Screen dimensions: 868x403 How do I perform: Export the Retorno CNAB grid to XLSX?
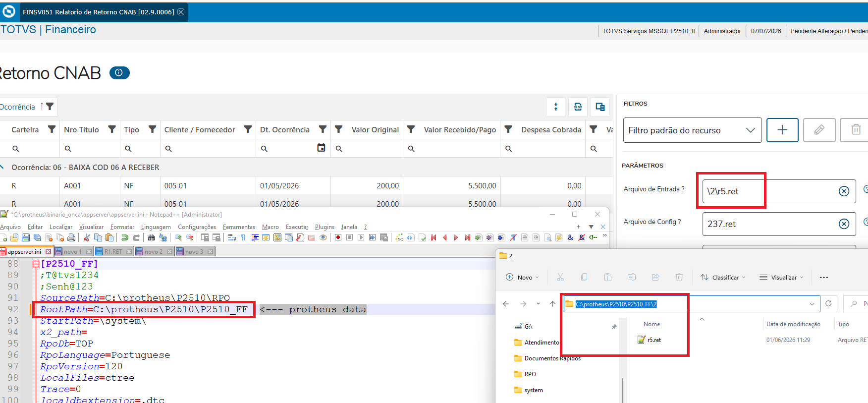tap(578, 107)
